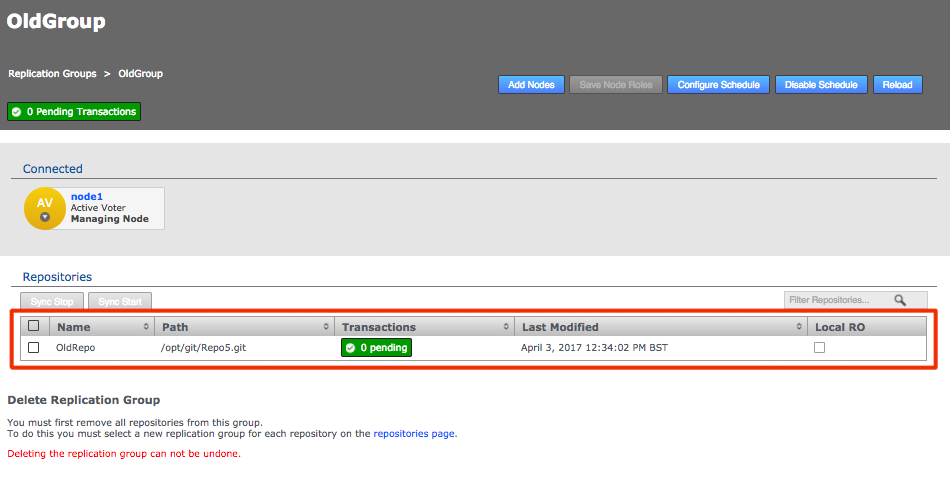Sort by Last Modified column arrows
Viewport: 950px width, 478px height.
(x=799, y=327)
